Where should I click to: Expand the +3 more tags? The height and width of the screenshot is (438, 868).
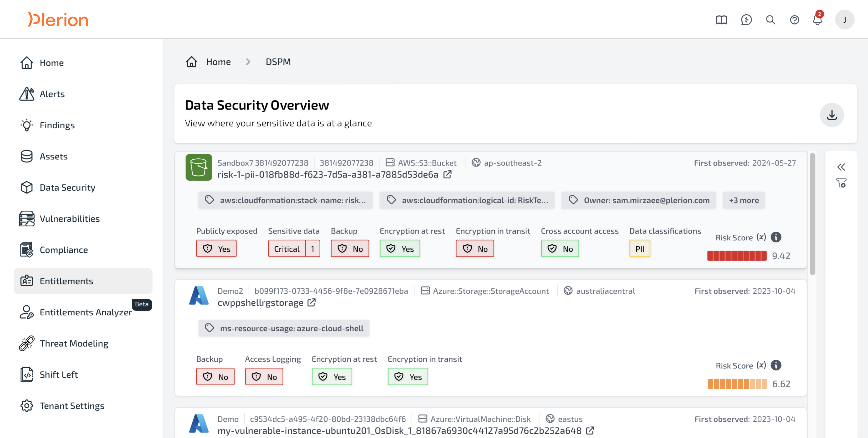pos(744,200)
